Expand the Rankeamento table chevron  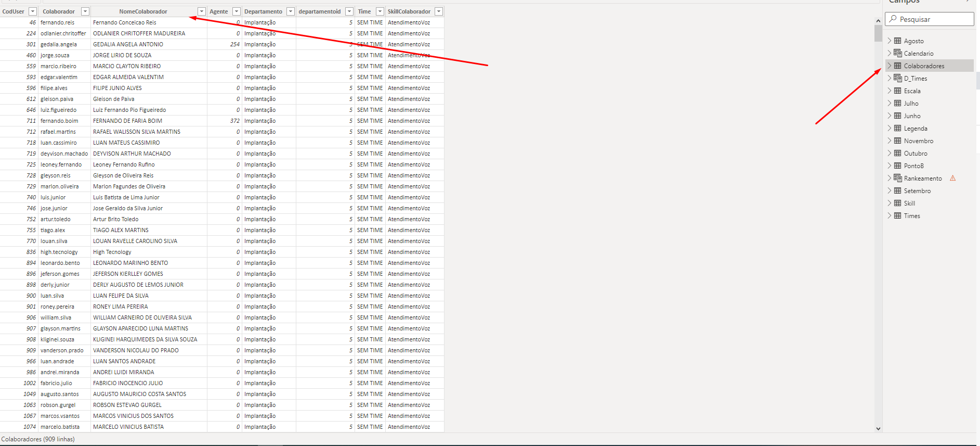point(889,178)
